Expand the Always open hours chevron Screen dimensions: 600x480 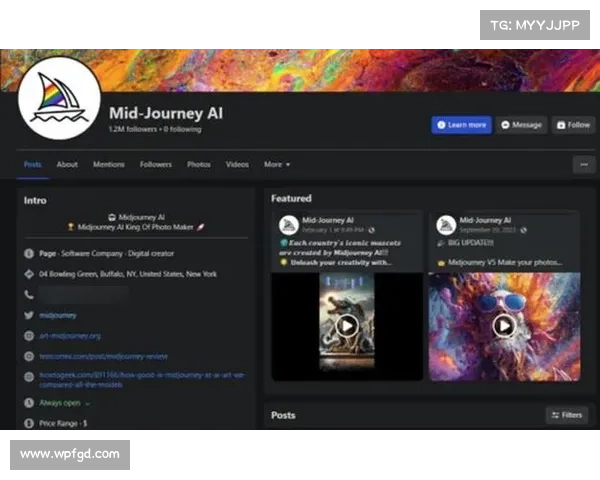(88, 403)
